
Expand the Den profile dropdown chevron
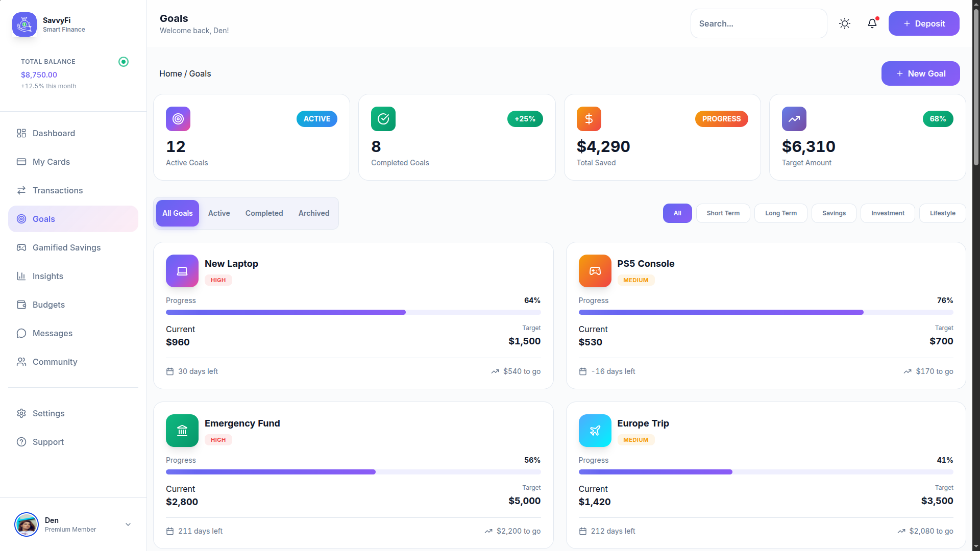tap(128, 524)
